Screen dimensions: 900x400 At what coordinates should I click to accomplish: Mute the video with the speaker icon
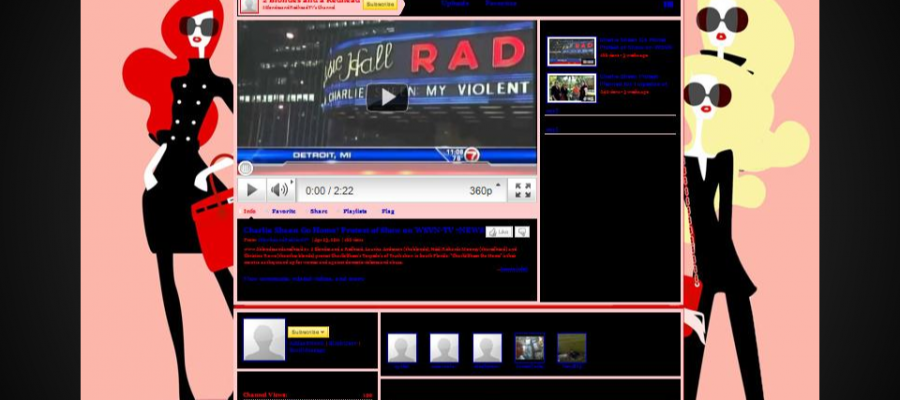point(280,190)
